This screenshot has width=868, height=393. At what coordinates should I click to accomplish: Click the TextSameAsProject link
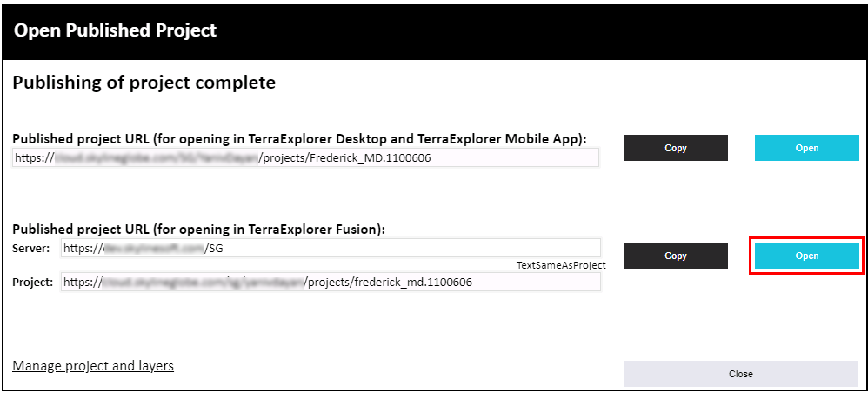[561, 265]
